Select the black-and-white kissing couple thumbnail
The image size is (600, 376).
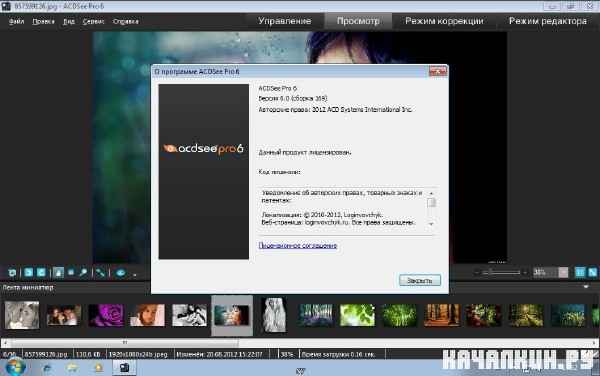[x=22, y=316]
